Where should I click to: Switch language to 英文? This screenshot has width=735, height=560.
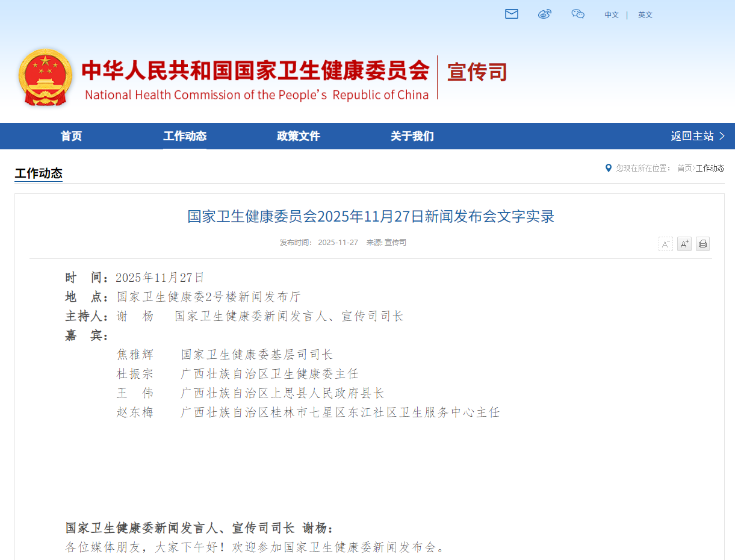(x=645, y=15)
